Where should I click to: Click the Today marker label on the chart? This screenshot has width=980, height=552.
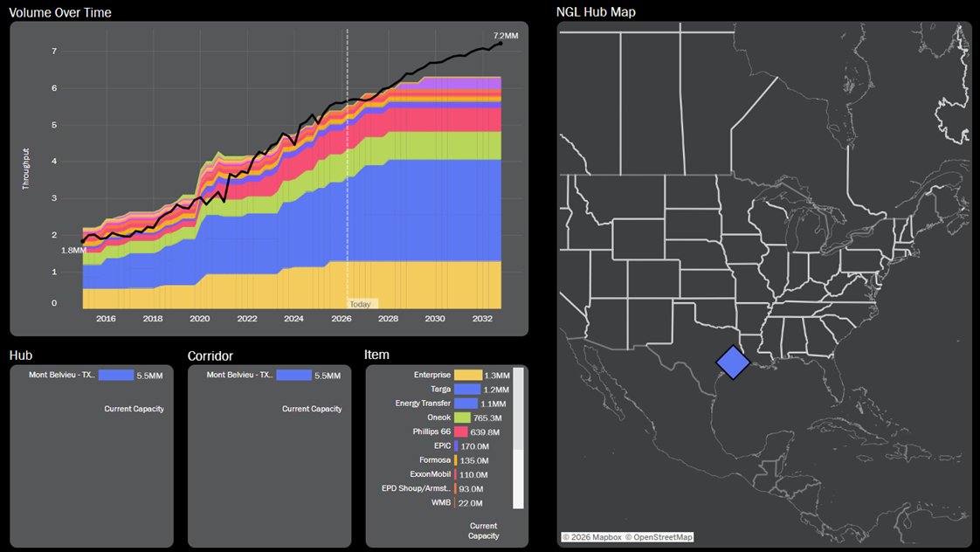pos(360,305)
